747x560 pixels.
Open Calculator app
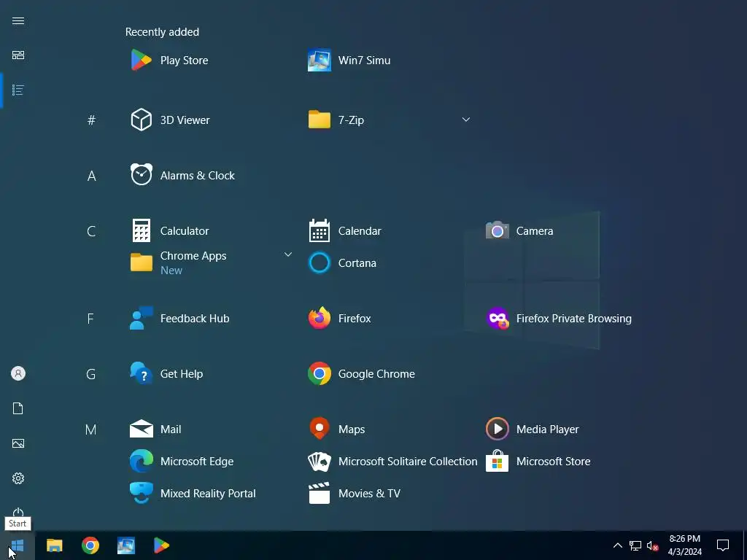click(169, 231)
